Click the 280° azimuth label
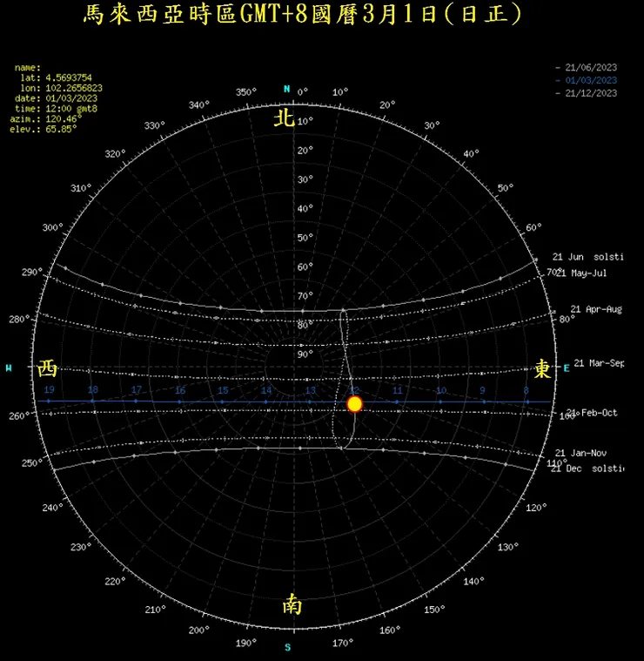Image resolution: width=644 pixels, height=661 pixels. (19, 319)
